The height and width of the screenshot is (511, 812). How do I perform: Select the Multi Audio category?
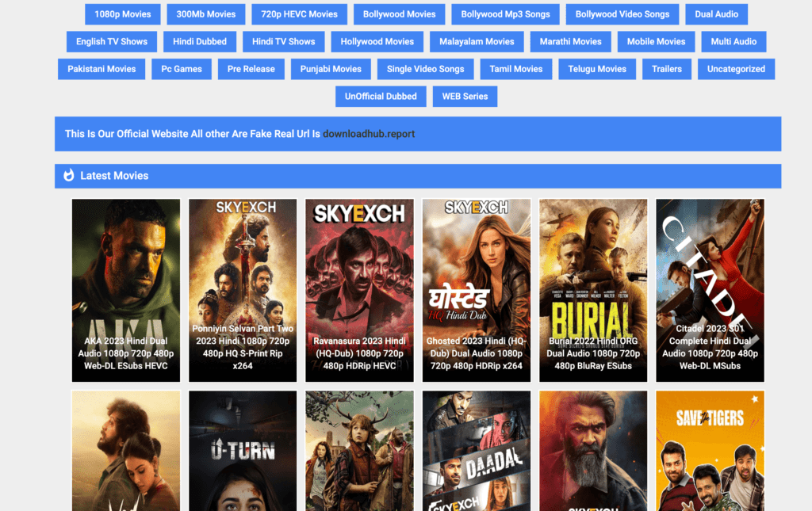coord(733,42)
